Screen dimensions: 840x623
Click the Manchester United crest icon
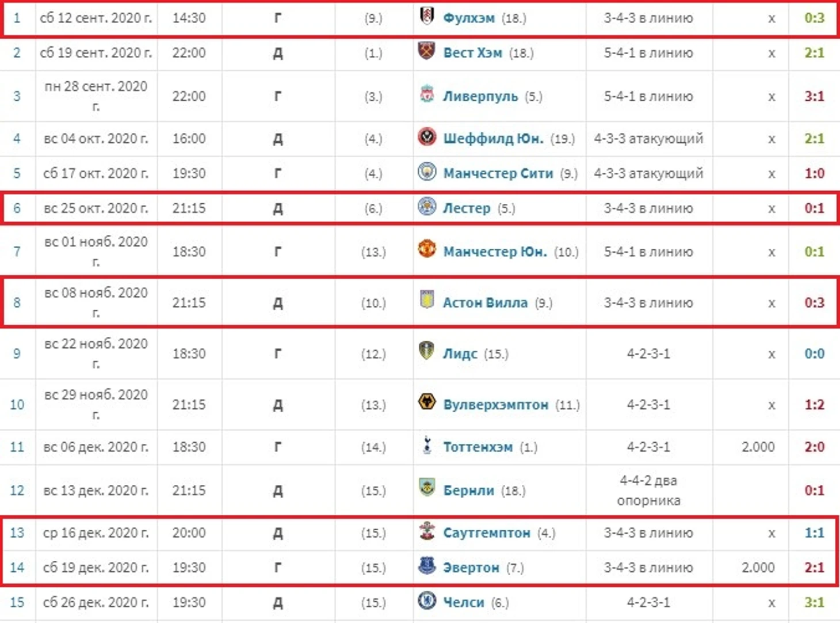[427, 250]
